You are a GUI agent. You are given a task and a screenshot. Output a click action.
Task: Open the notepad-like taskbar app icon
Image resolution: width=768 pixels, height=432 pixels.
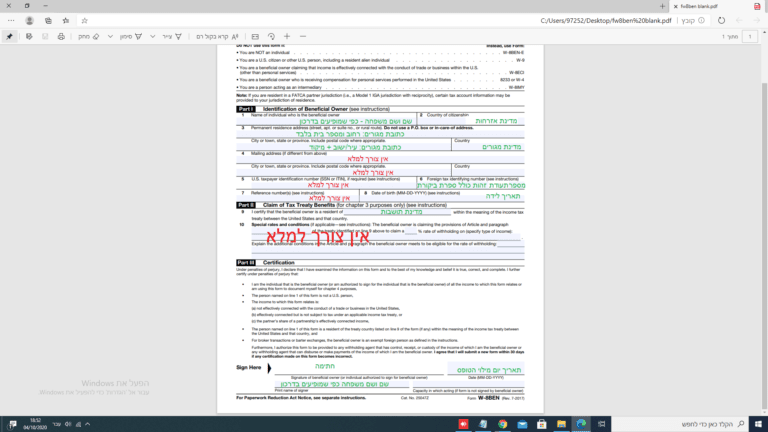coord(483,424)
